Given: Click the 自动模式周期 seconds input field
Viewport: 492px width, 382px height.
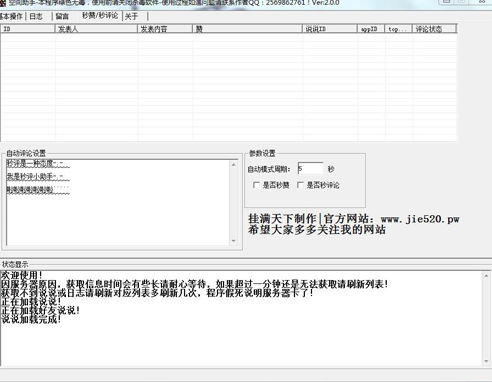Looking at the screenshot, I should pos(310,169).
